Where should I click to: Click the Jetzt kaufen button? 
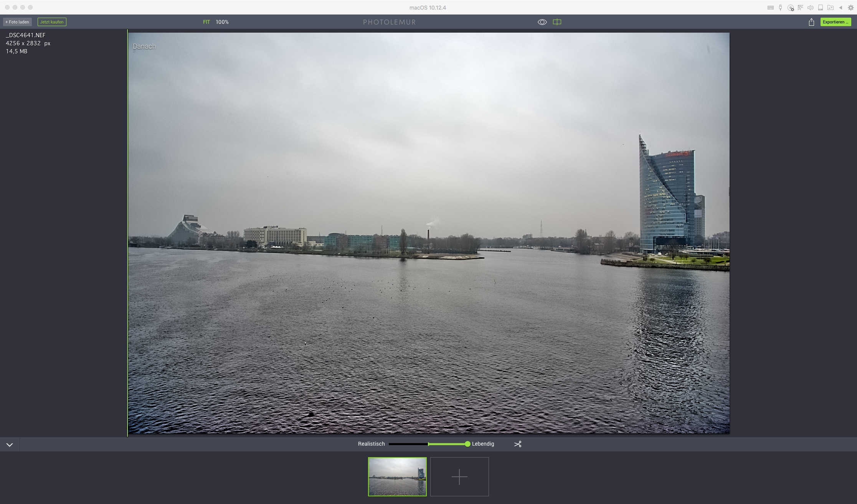point(52,22)
